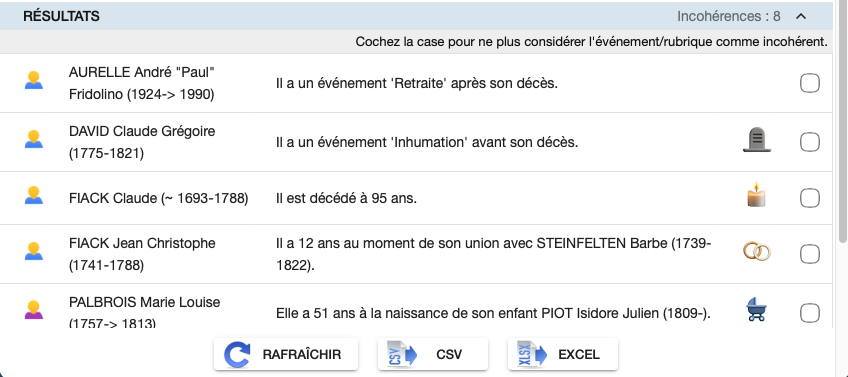
Task: Export results with the CSV button
Action: click(433, 354)
